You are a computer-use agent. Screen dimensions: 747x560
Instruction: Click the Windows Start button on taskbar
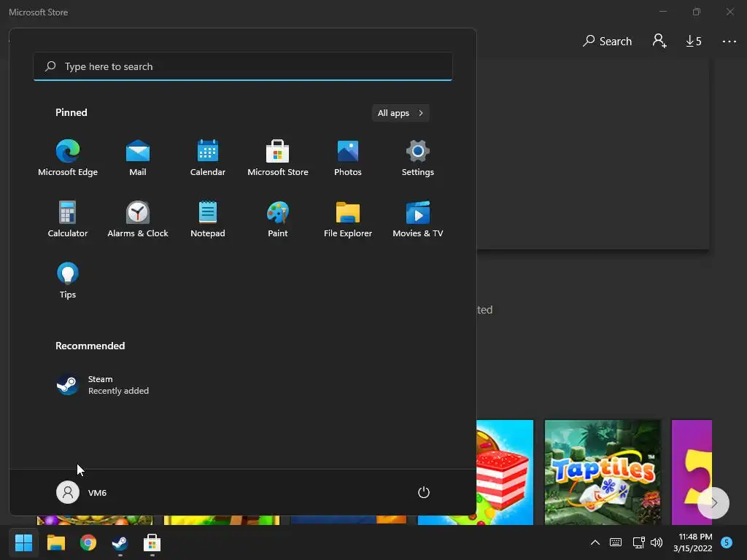coord(23,542)
